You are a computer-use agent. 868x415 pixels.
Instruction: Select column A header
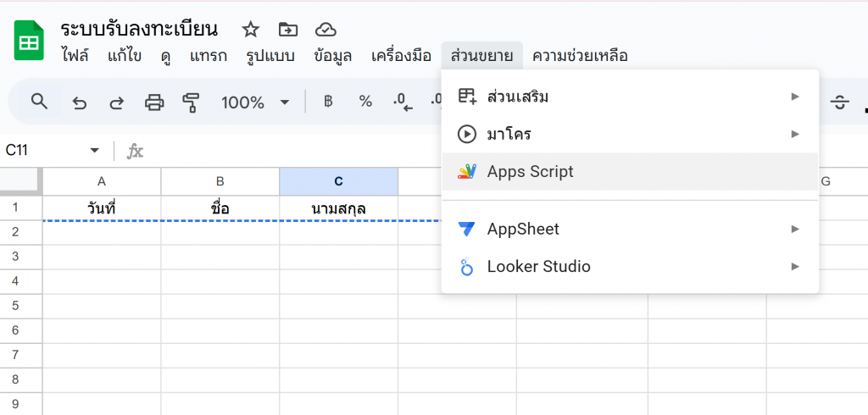pos(102,181)
